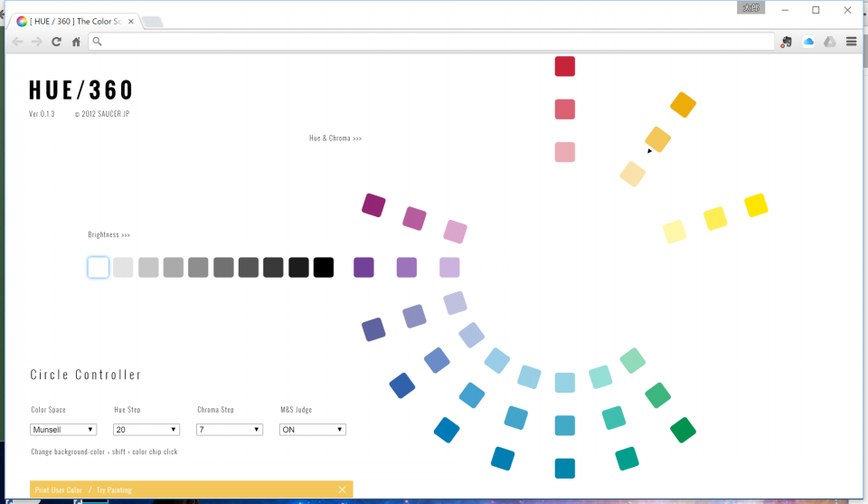Close the yellow Print User Color bar

[x=342, y=490]
